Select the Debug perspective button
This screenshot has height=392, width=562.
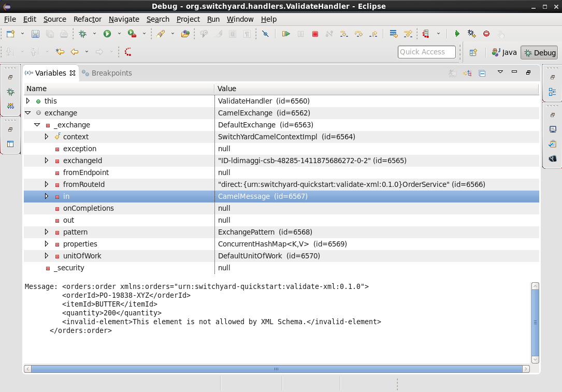click(x=539, y=53)
